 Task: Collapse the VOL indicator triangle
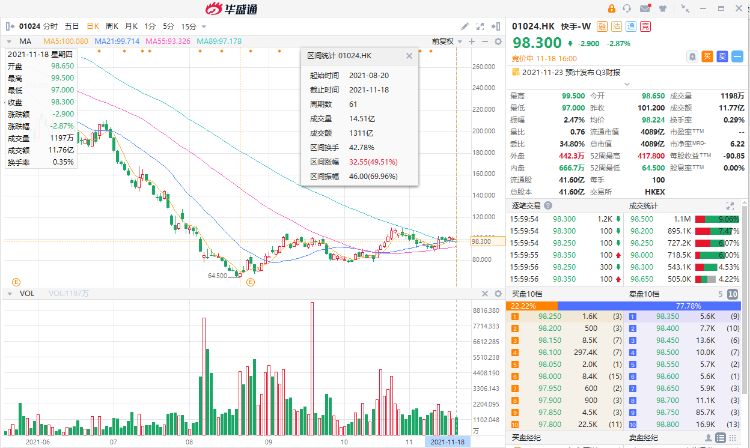point(10,294)
